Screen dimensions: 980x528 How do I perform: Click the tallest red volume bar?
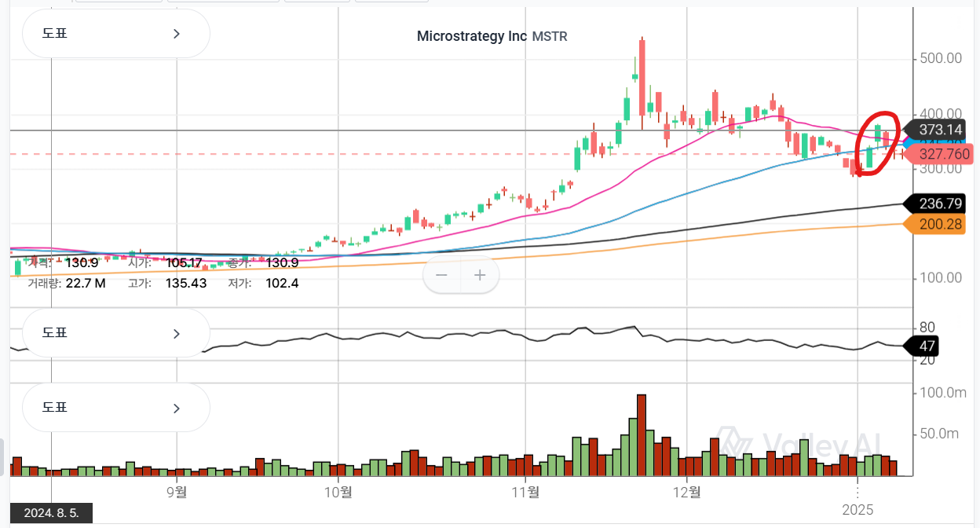(641, 434)
